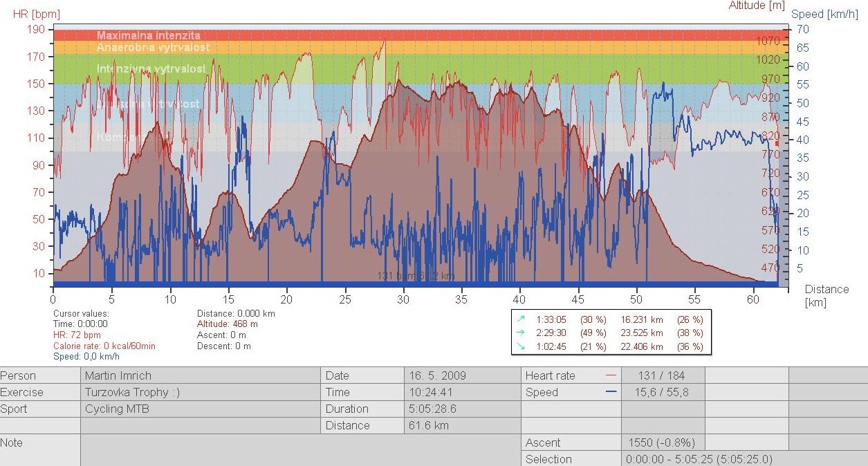Screen dimensions: 868x466
Task: Click the 30 km mark on distance axis
Action: click(403, 299)
